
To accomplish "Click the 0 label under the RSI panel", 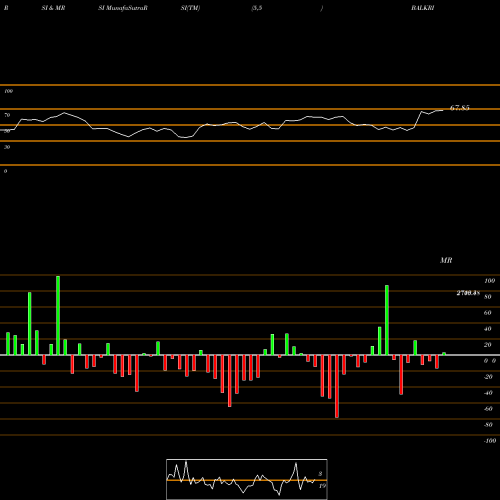I will point(5,171).
